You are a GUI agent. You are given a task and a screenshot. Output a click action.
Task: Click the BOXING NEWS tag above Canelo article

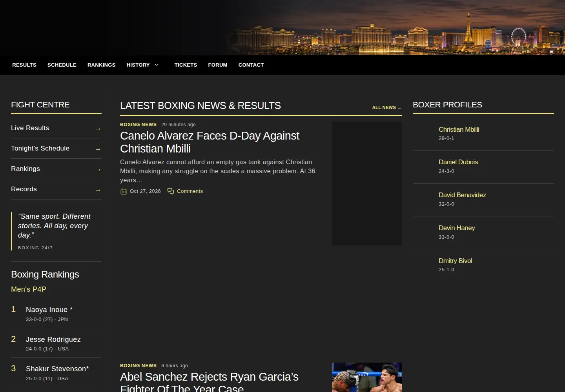tap(138, 125)
